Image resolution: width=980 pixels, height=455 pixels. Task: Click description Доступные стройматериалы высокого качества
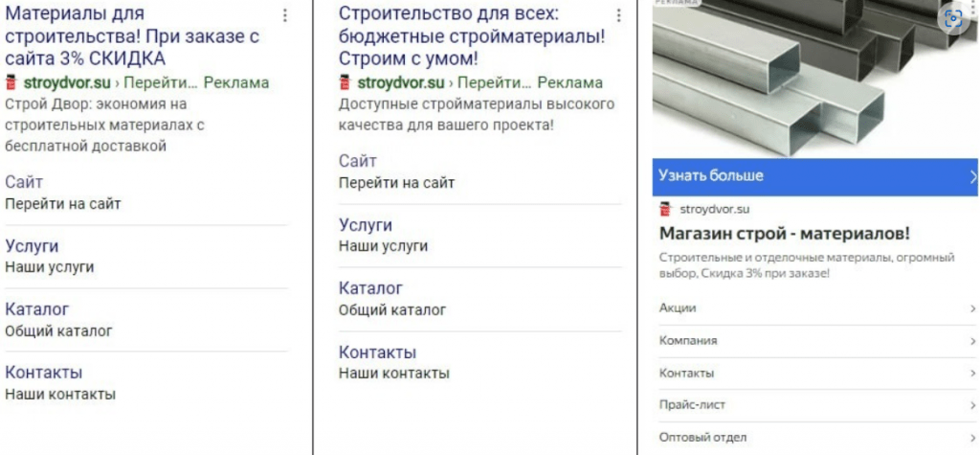[477, 115]
